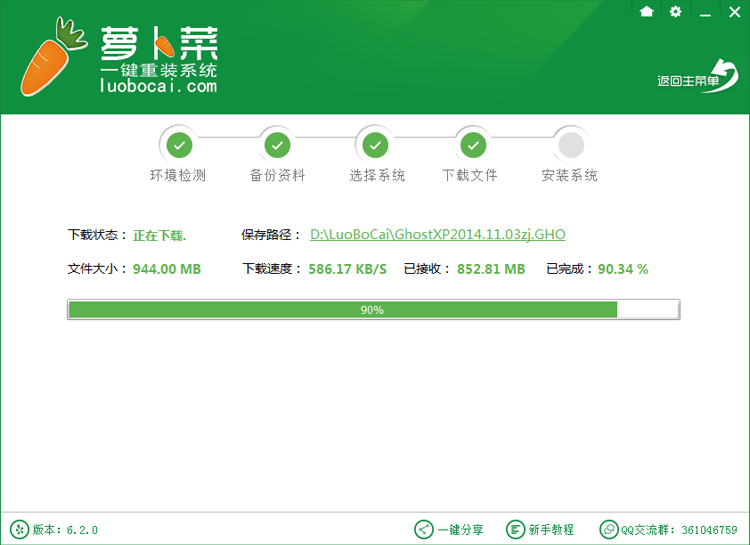Select the 选择系统 step checkmark circle
The image size is (750, 545).
[375, 145]
